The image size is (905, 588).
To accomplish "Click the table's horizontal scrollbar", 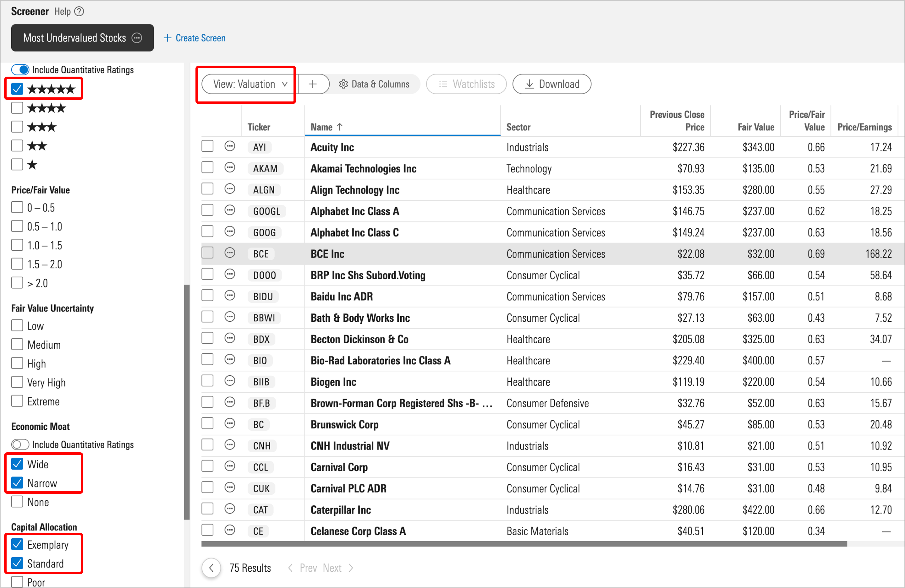I will [x=524, y=544].
